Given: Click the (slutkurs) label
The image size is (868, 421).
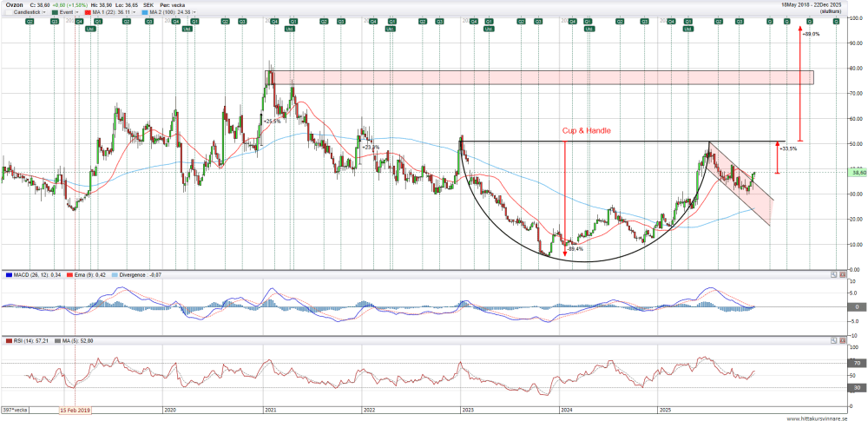Looking at the screenshot, I should click(831, 10).
